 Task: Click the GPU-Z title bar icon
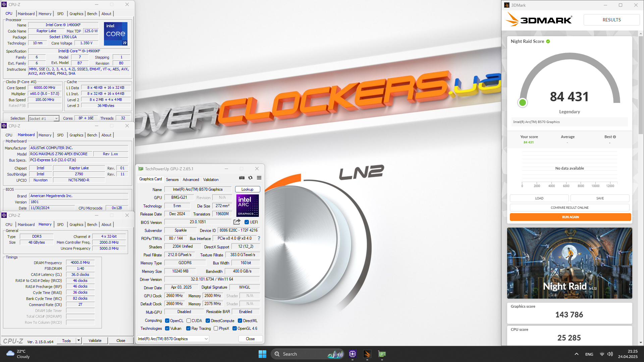141,169
